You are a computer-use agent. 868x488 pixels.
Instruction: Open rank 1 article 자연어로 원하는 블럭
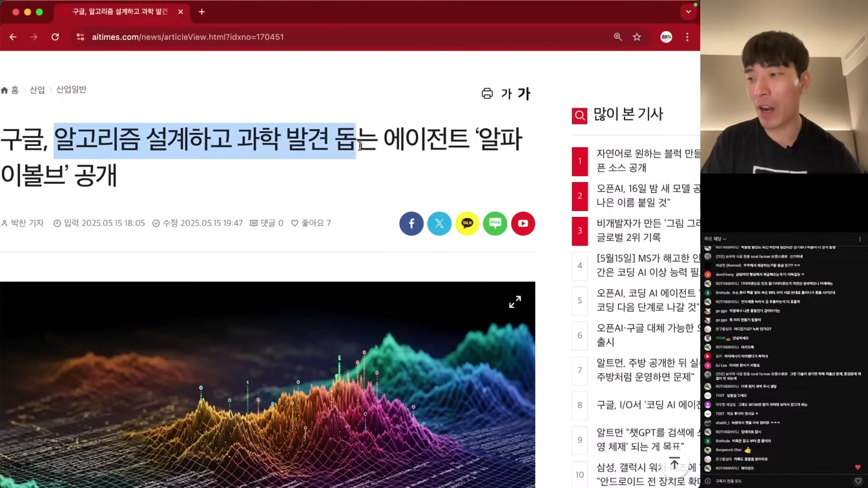pyautogui.click(x=648, y=161)
